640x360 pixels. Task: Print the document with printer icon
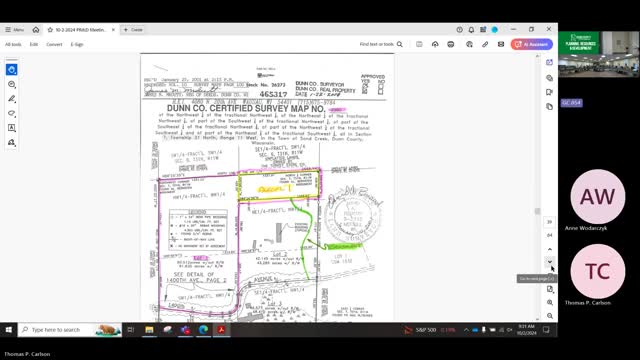(x=451, y=44)
